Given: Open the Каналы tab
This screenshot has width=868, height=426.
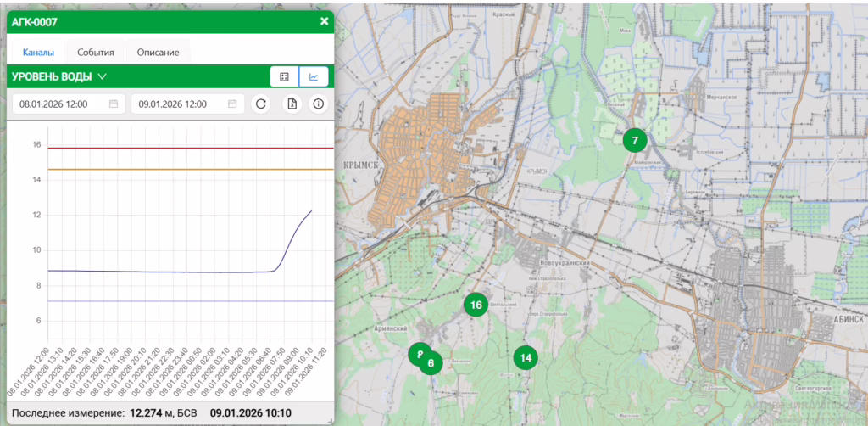Looking at the screenshot, I should [x=38, y=52].
